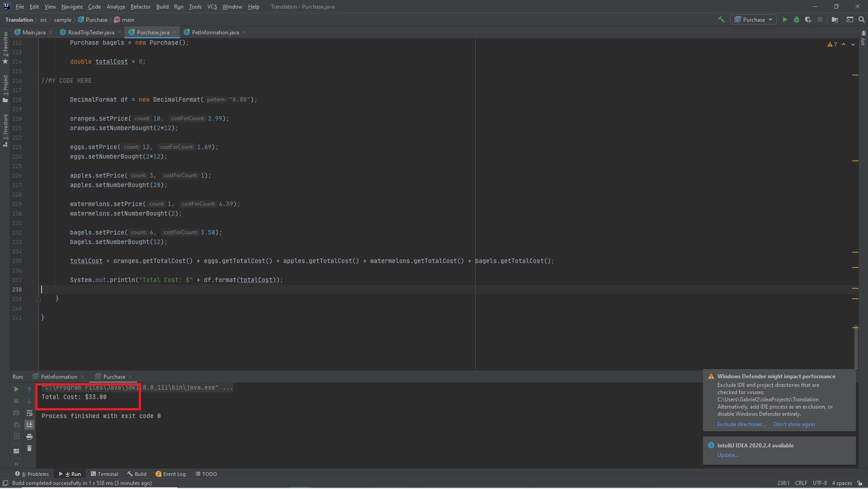This screenshot has width=868, height=489.
Task: Click Update link for IntelliJ IDEA 2020.2.4
Action: [727, 455]
